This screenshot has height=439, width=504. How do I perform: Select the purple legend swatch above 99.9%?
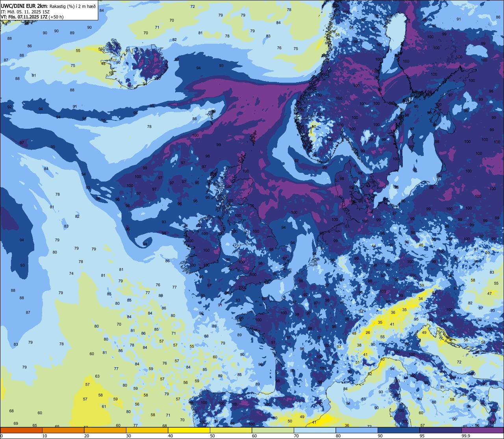pyautogui.click(x=482, y=430)
